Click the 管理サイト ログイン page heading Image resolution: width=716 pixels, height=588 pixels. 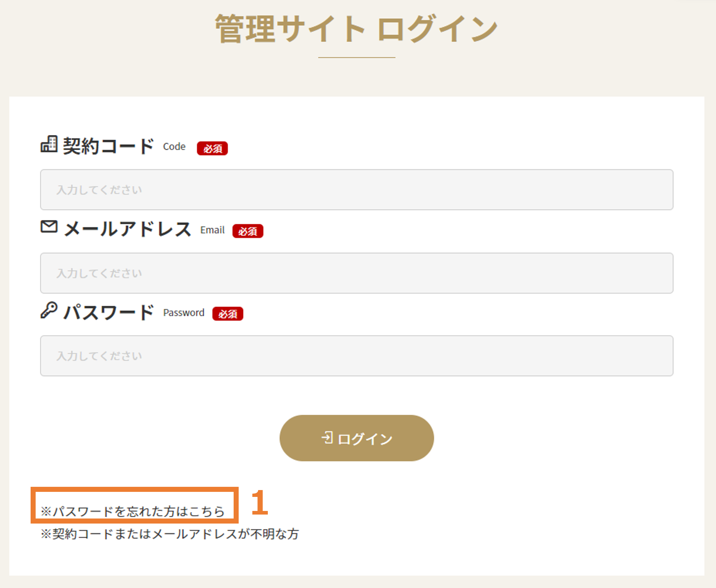point(356,29)
